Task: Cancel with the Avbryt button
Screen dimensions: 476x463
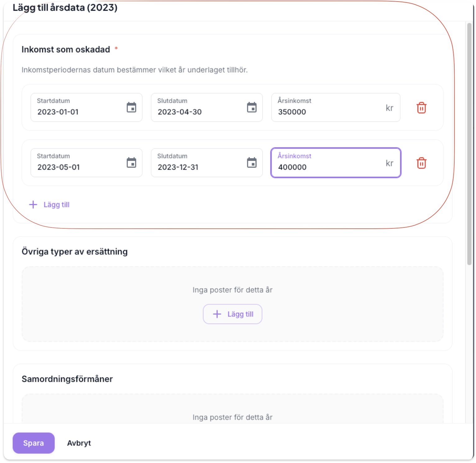Action: 79,443
